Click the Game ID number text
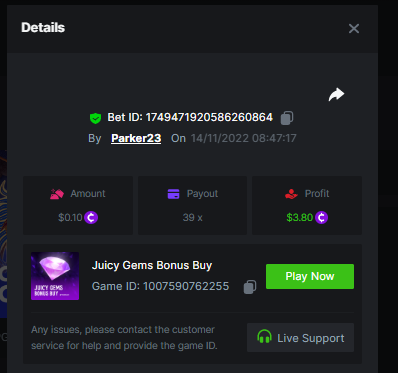The image size is (398, 373). [x=186, y=286]
